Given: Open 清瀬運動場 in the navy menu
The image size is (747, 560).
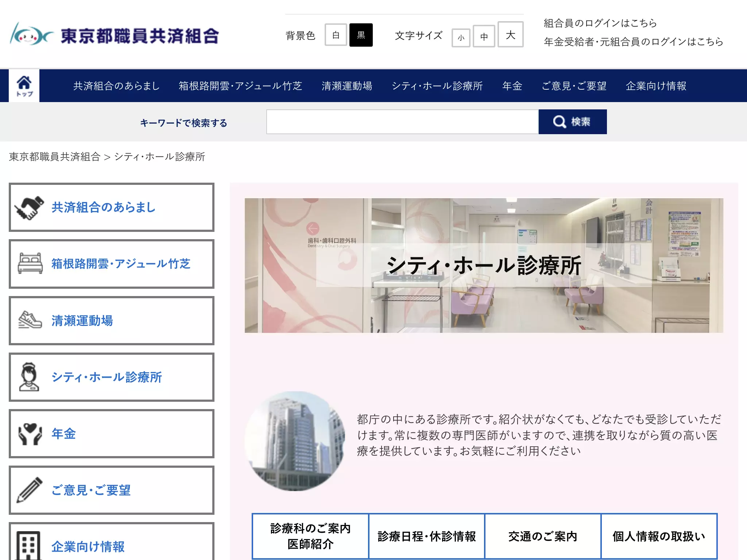Looking at the screenshot, I should 347,86.
